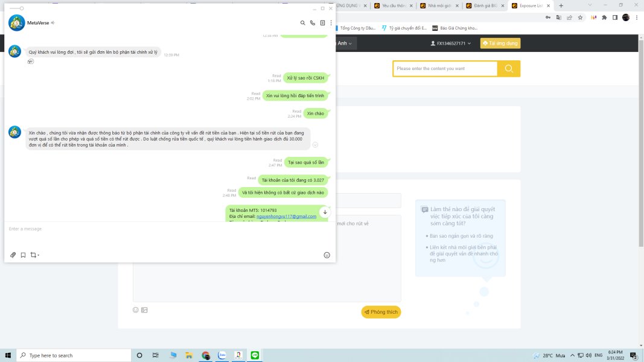
Task: Open the LINE app in the taskbar
Action: (x=255, y=355)
